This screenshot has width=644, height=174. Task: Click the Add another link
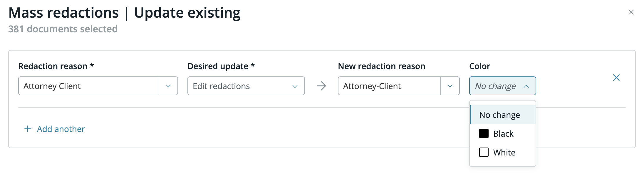61,129
